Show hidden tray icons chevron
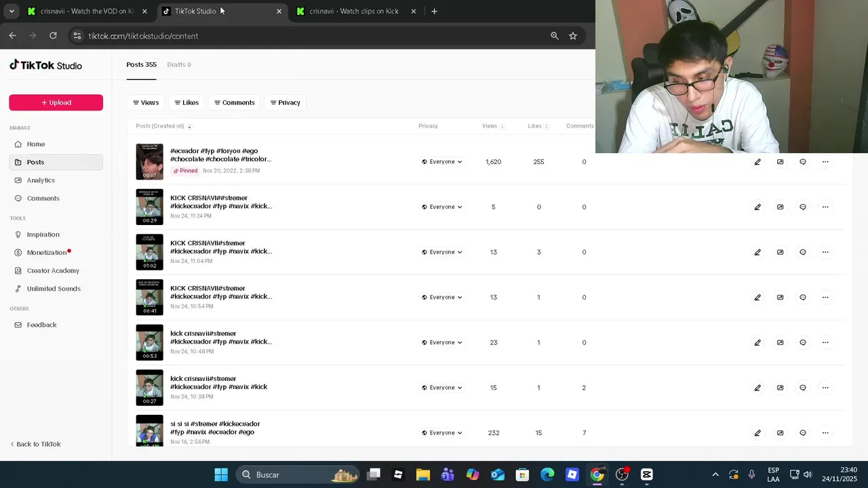The height and width of the screenshot is (488, 868). pyautogui.click(x=715, y=474)
